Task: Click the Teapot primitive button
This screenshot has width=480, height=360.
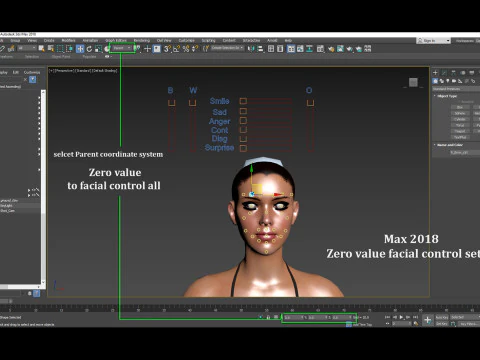Action: [460, 131]
